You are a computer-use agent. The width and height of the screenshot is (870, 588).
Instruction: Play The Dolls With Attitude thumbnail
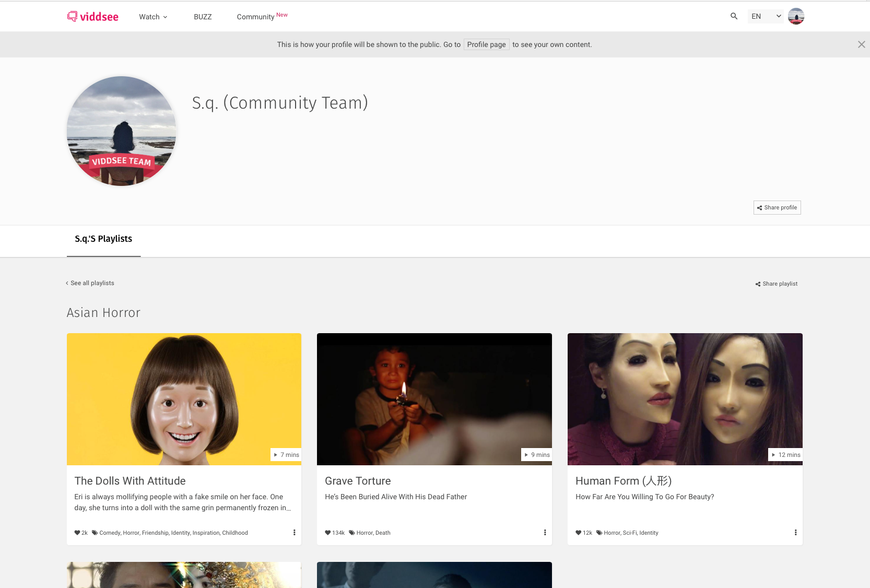[x=184, y=399]
